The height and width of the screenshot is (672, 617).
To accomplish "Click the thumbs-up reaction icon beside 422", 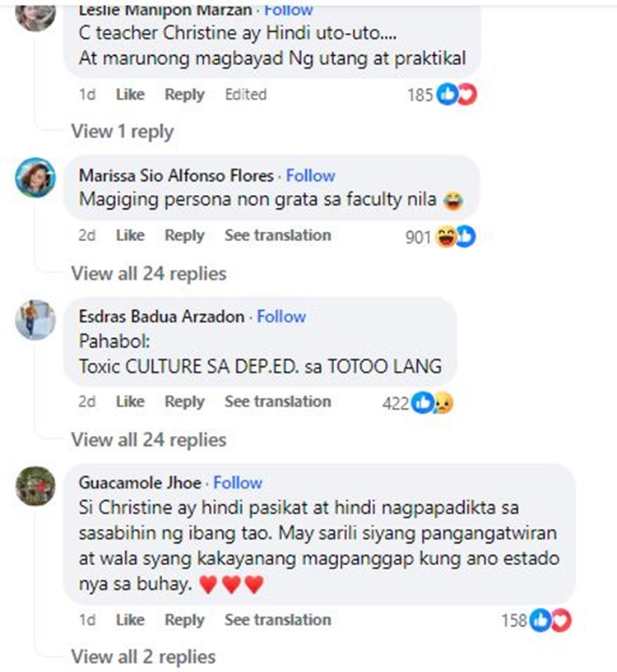I will [422, 403].
